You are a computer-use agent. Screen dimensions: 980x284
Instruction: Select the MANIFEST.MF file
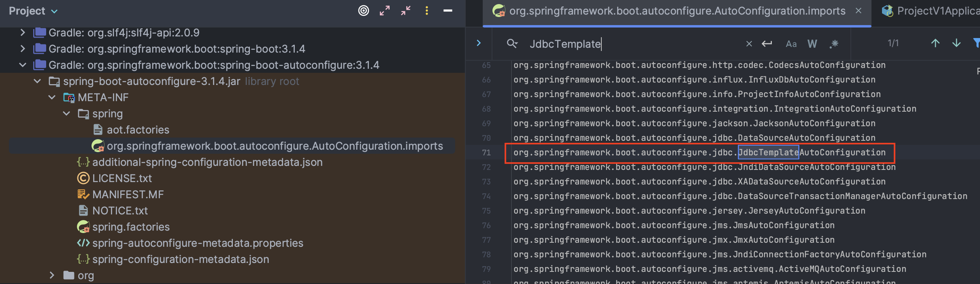point(128,195)
